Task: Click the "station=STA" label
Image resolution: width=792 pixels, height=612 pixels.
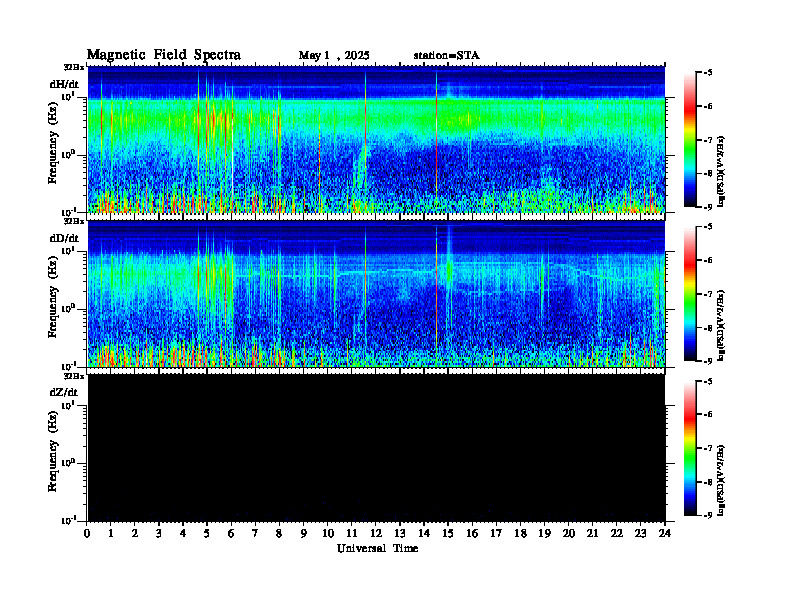Action: [447, 56]
